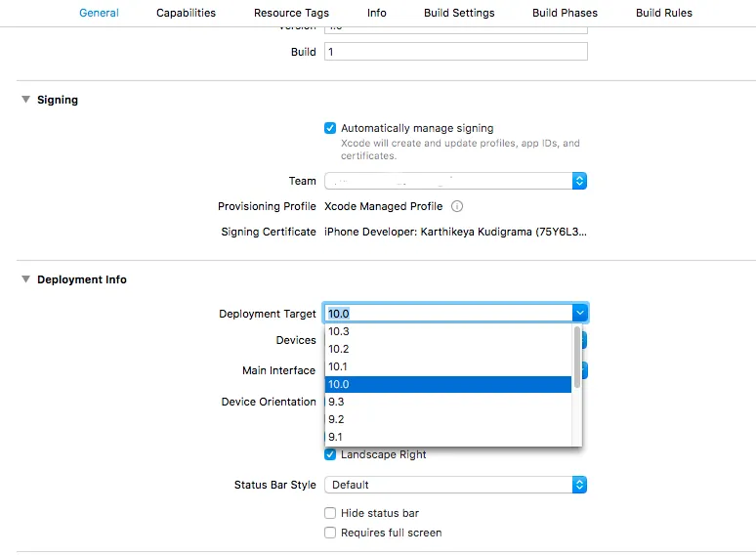Open the Team dropdown
Viewport: 756px width, 556px height.
(x=578, y=181)
